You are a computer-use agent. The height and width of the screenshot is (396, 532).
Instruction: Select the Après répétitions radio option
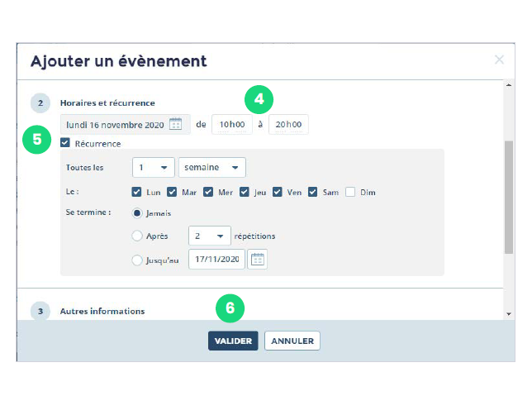(x=137, y=236)
